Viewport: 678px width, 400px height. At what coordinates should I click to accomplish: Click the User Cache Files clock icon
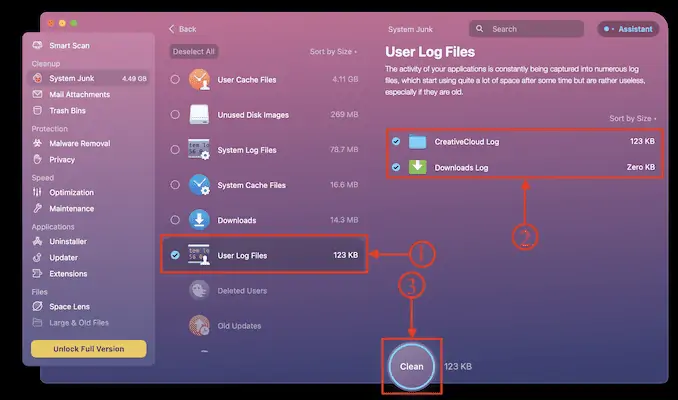pos(199,79)
